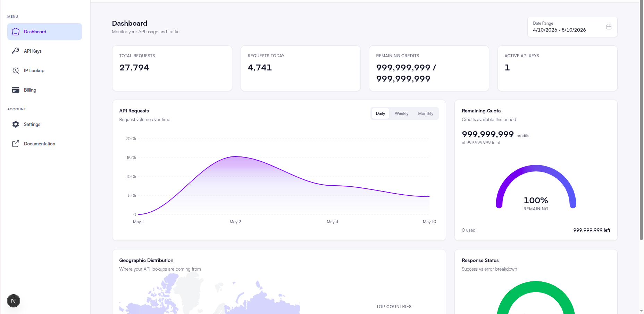644x314 pixels.
Task: Go to API Keys page
Action: click(44, 51)
